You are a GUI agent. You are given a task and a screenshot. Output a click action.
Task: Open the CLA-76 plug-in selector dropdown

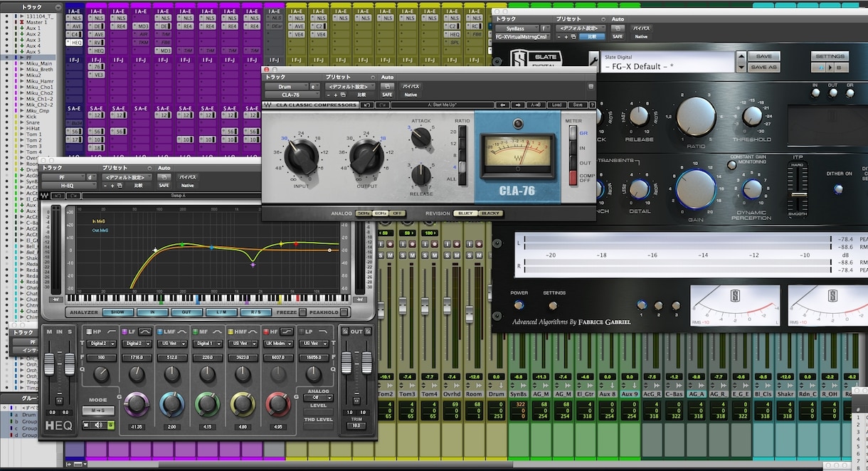click(x=292, y=95)
